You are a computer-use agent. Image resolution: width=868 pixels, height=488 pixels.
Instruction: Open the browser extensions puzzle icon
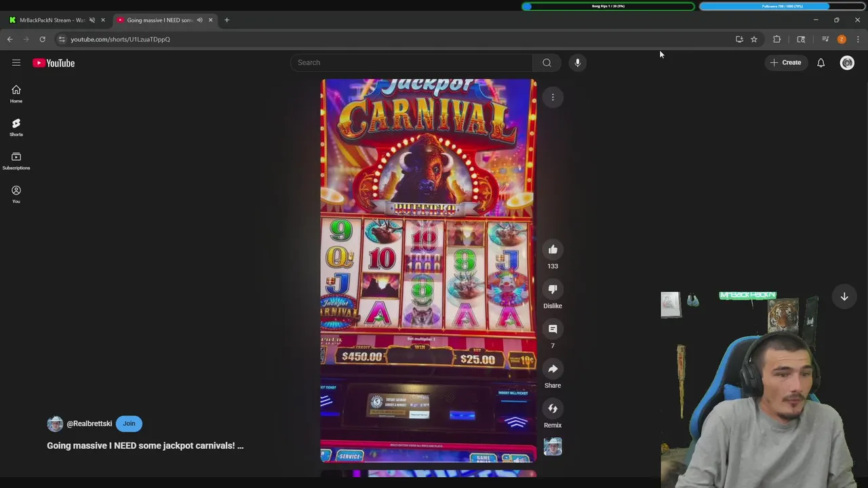tap(776, 39)
